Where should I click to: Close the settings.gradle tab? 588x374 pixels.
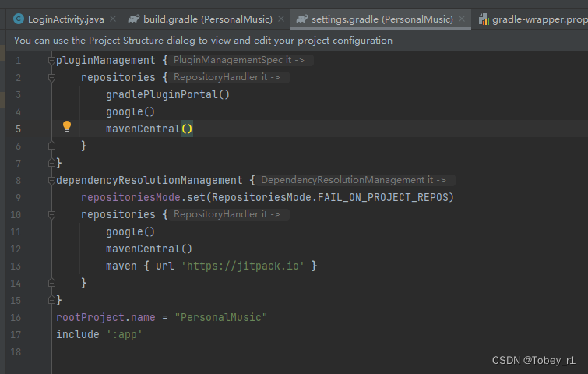[x=462, y=19]
